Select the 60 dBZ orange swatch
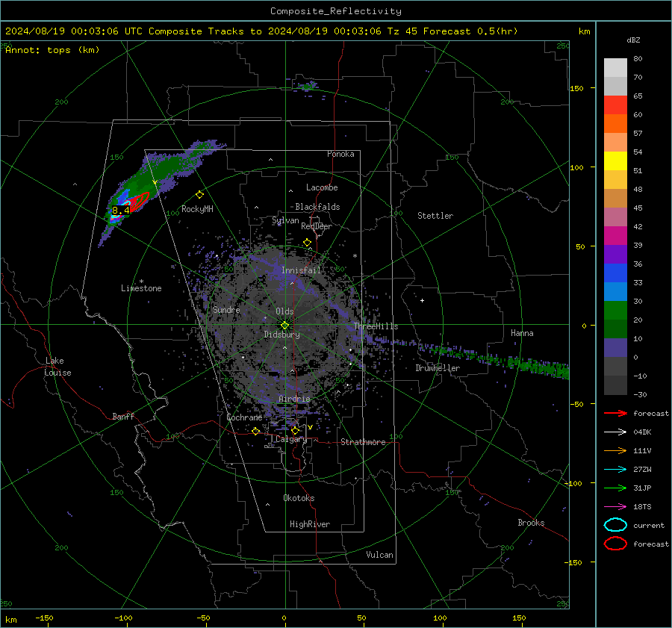672x628 pixels. (x=615, y=124)
